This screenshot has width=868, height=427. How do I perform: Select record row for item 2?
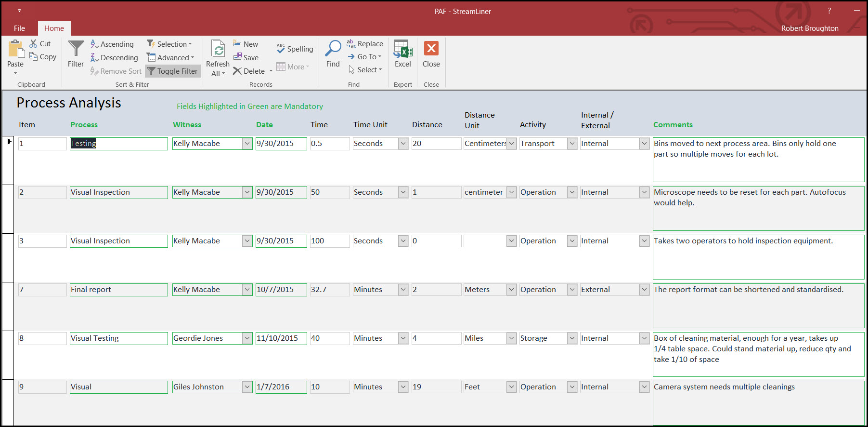click(x=8, y=209)
